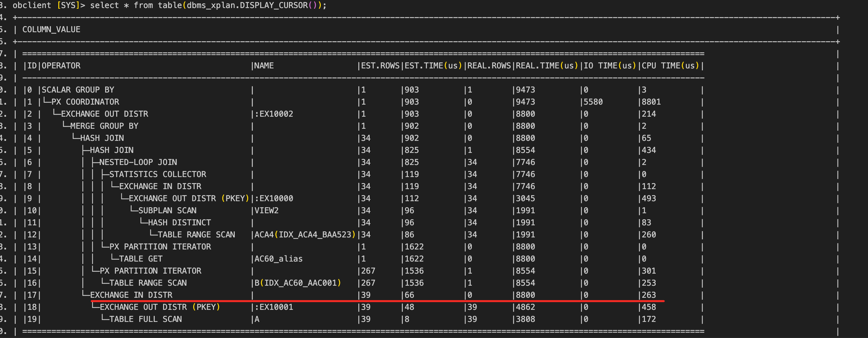Select the CPU time value 434
This screenshot has height=338, width=868.
[x=649, y=150]
